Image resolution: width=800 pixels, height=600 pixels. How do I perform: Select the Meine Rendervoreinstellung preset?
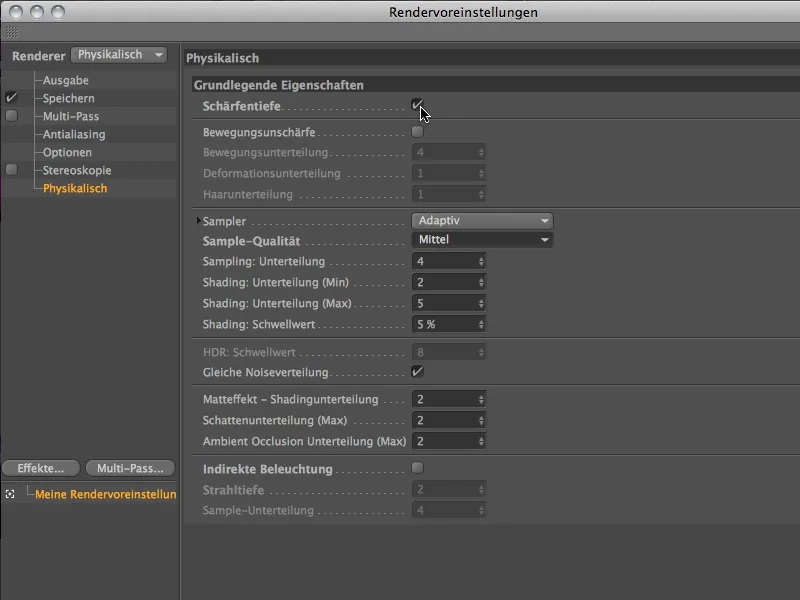point(106,494)
